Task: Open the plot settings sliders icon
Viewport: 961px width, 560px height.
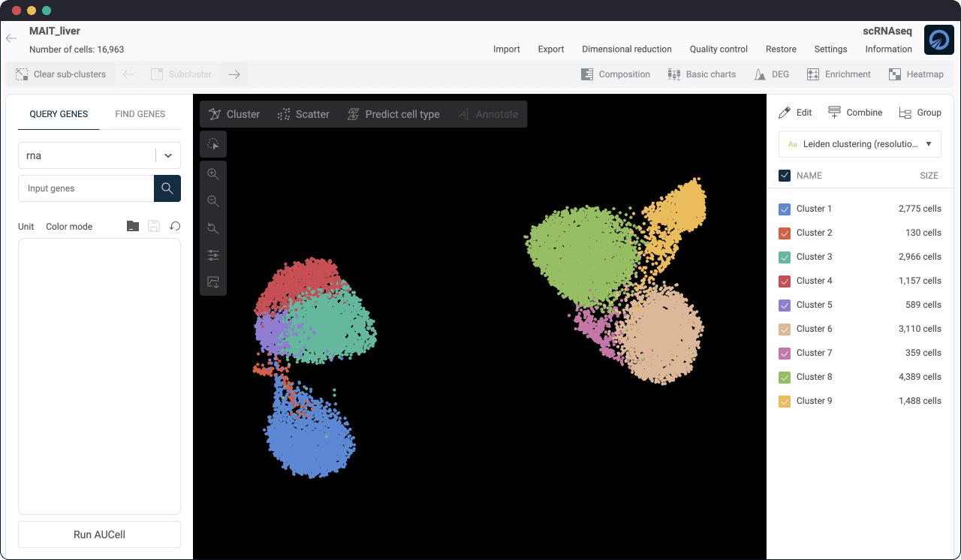Action: [x=213, y=255]
